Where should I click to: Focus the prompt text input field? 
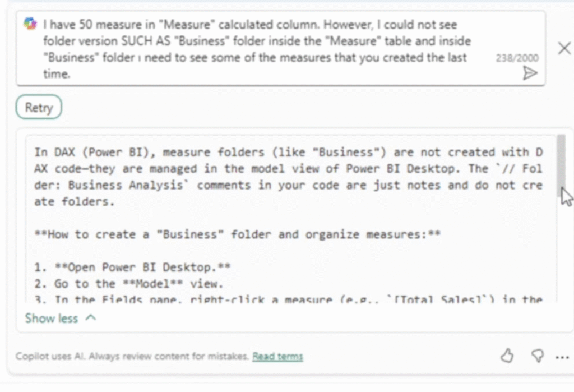point(252,49)
